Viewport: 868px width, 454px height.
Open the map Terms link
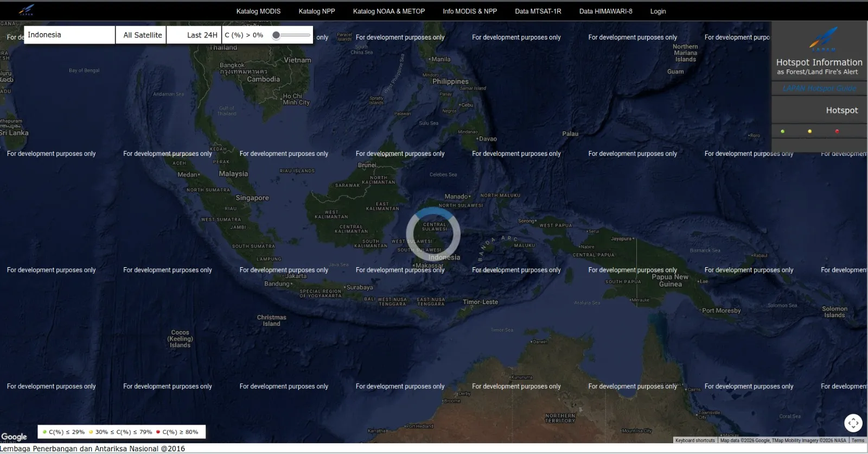click(858, 440)
